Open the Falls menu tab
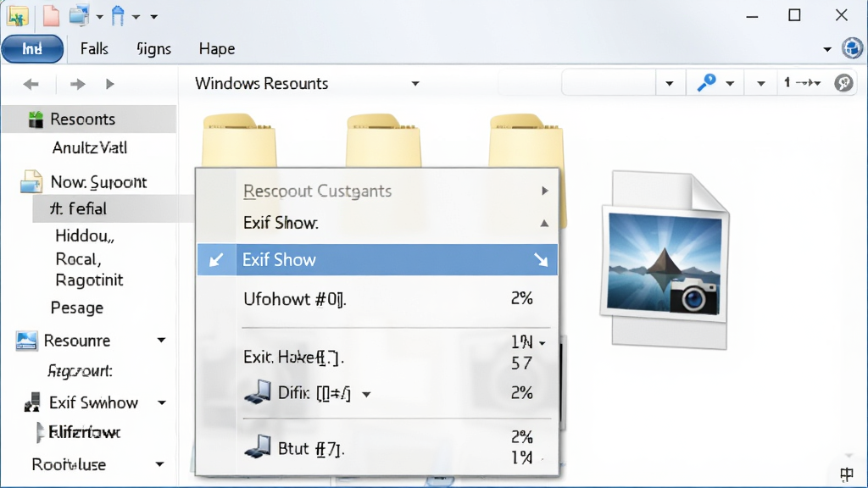868x488 pixels. (94, 48)
